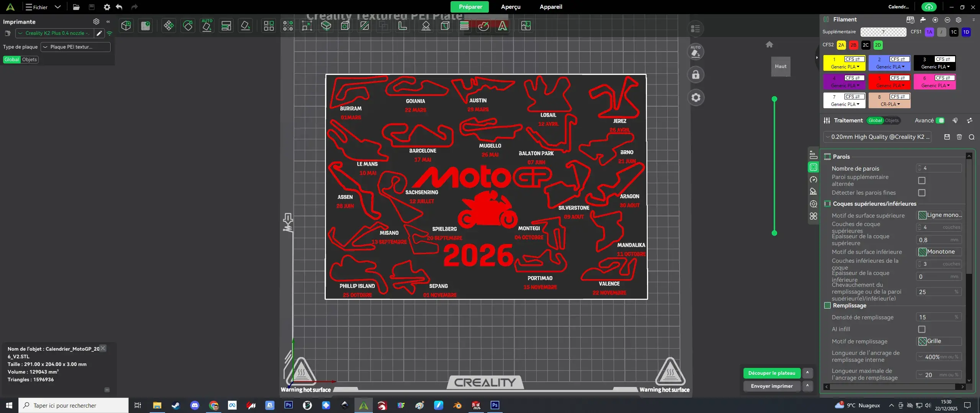The width and height of the screenshot is (980, 413).
Task: Open the Measure tool with ruler icon
Action: point(402,26)
